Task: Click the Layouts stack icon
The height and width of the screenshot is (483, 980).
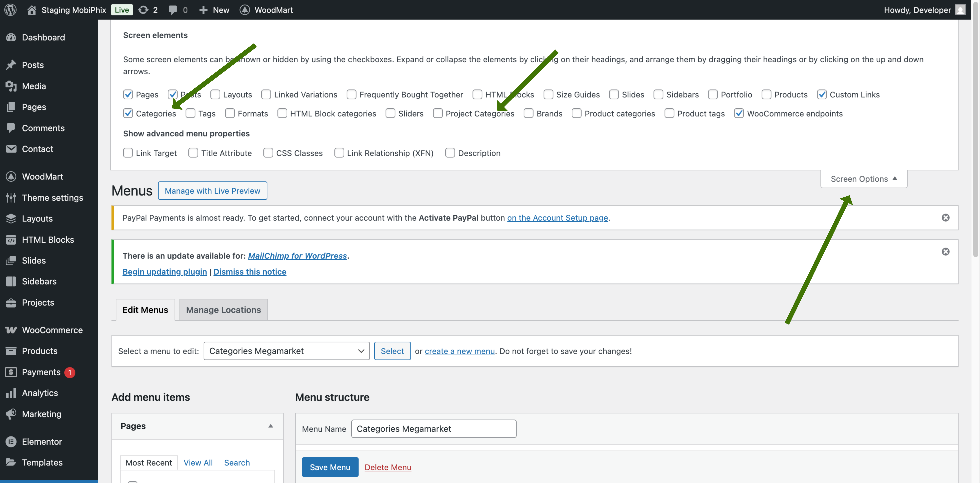Action: point(11,219)
